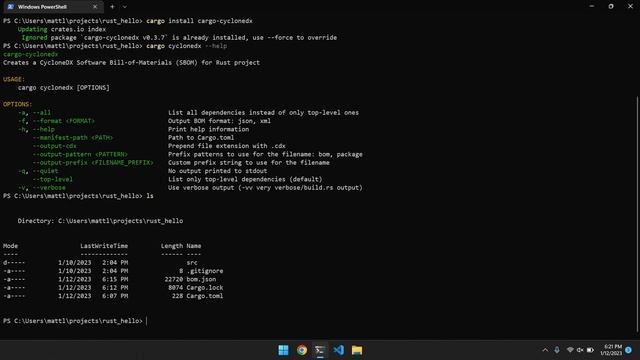640x360 pixels.
Task: Restore down the PowerShell window
Action: tap(611, 6)
